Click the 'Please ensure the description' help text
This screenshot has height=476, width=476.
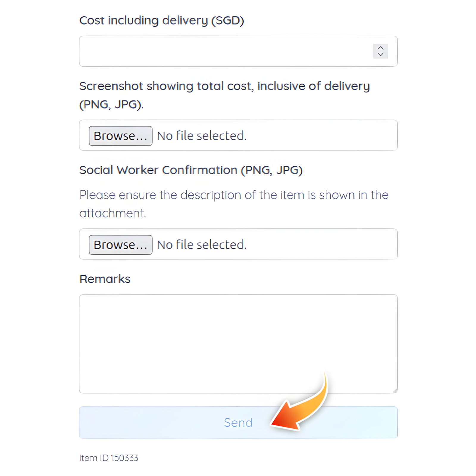point(234,195)
